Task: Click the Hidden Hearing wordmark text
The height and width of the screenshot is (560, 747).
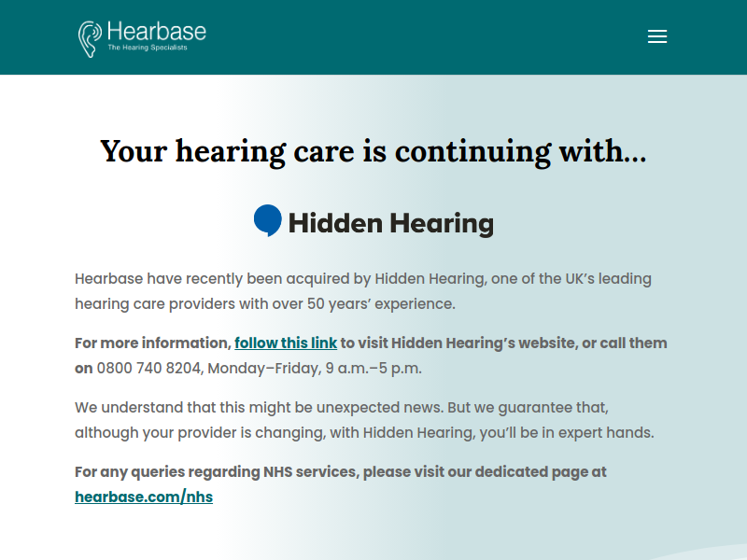Action: 391,223
